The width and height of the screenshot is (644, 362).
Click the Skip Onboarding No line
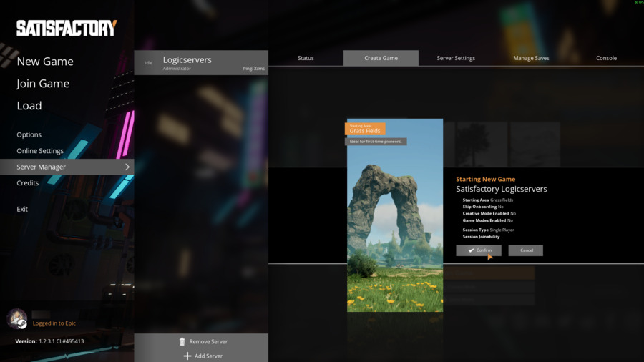tap(483, 207)
